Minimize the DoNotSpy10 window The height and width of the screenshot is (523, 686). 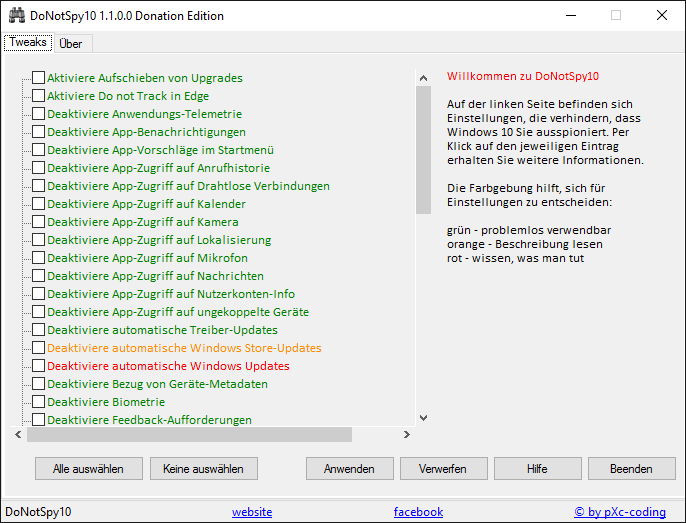pyautogui.click(x=570, y=15)
